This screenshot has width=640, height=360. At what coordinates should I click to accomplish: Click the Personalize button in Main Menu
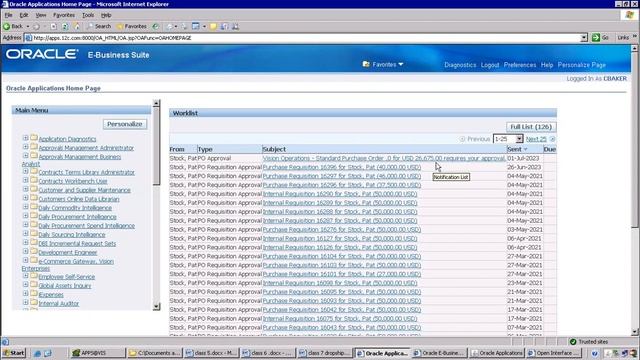click(124, 124)
